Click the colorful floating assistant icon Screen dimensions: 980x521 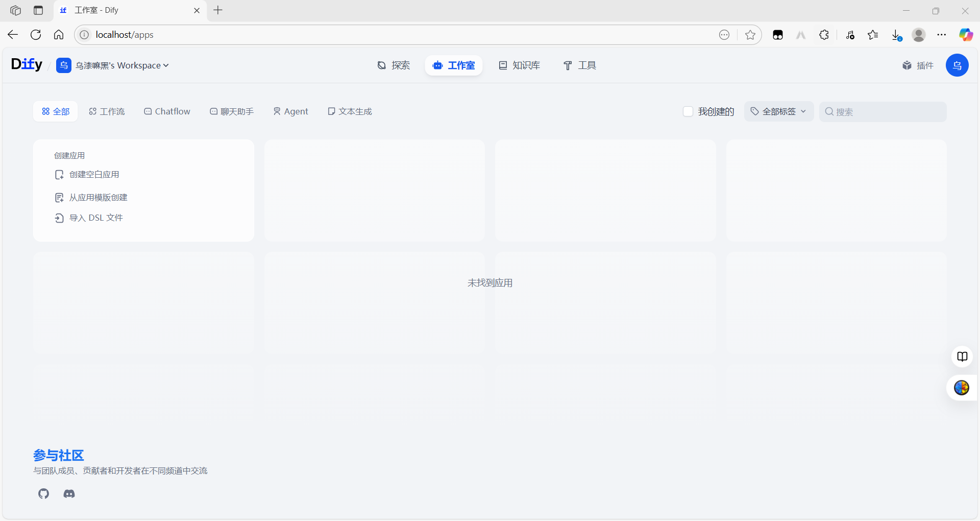tap(962, 388)
